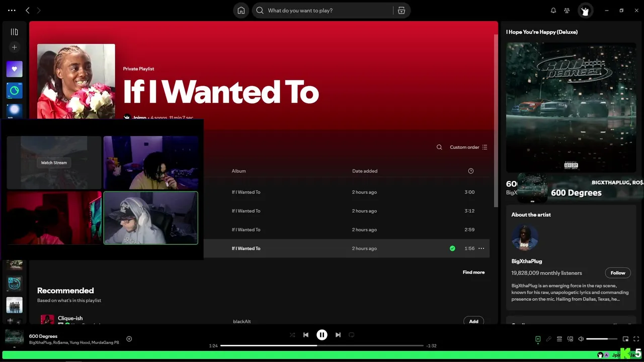Add Clique-ish to the playlist
Screen dimensions: 644x362
click(473, 321)
